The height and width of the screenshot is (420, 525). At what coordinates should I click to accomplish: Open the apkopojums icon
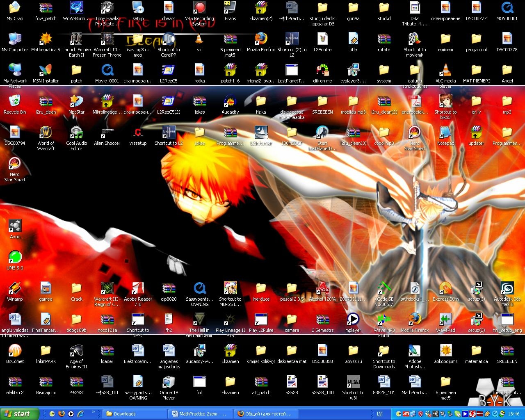point(445,351)
